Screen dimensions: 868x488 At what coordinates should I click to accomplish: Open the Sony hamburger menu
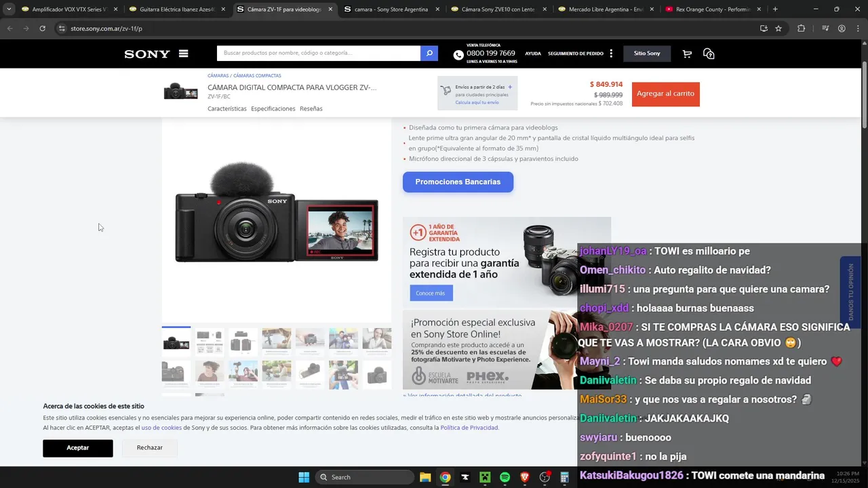click(x=183, y=54)
